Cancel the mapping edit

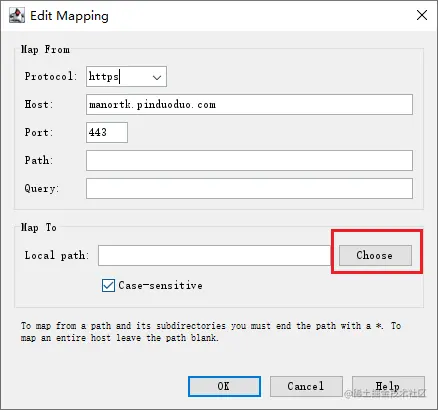(306, 387)
